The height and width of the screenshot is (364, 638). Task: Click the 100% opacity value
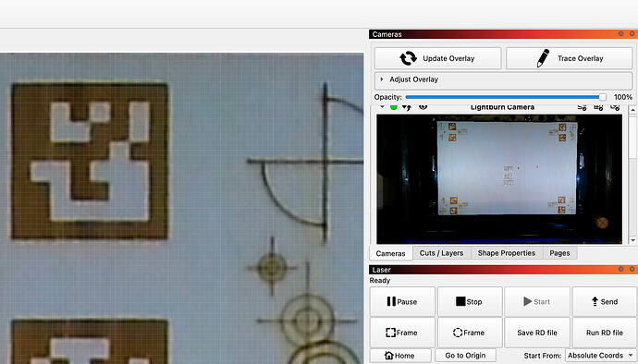coord(623,97)
